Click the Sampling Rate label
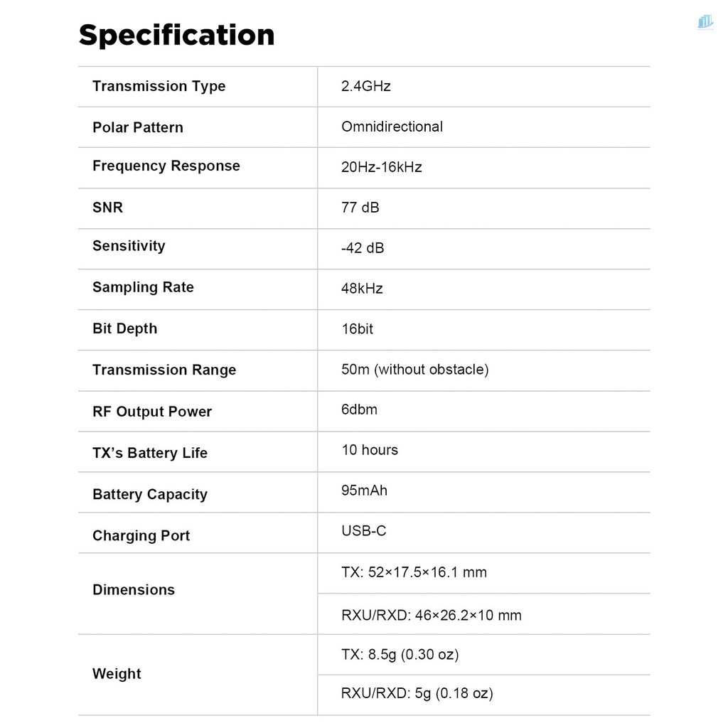 click(x=143, y=287)
